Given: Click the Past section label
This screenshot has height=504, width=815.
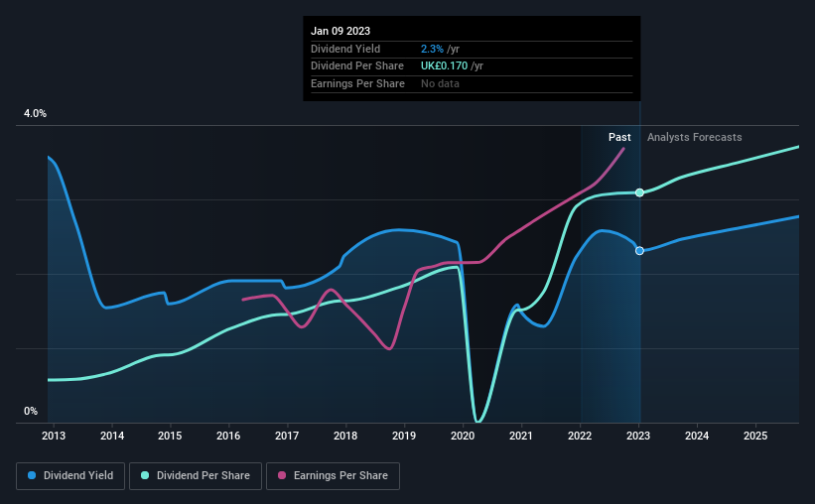Looking at the screenshot, I should 619,137.
